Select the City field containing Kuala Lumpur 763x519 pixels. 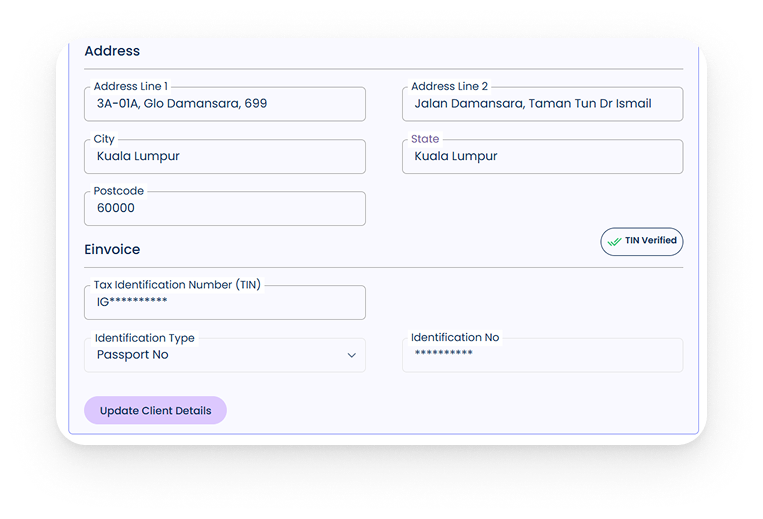[x=225, y=157]
